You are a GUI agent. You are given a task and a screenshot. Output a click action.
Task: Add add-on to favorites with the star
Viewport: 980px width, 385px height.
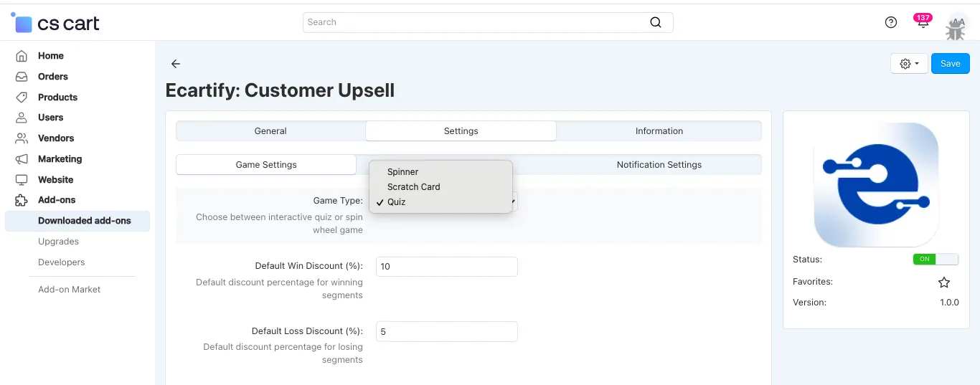click(944, 282)
